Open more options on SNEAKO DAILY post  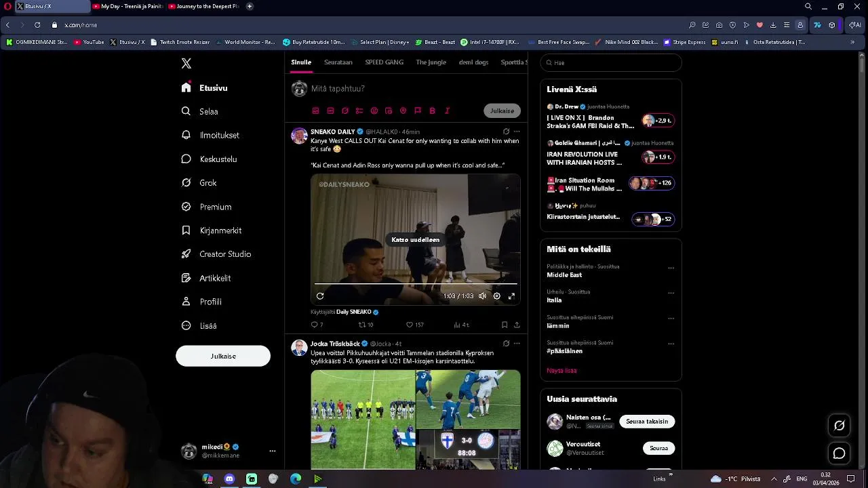(517, 131)
